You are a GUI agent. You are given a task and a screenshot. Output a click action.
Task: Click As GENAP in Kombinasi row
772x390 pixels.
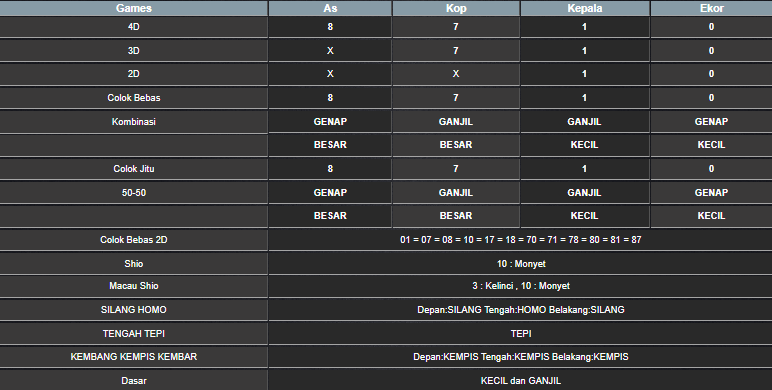coord(330,122)
